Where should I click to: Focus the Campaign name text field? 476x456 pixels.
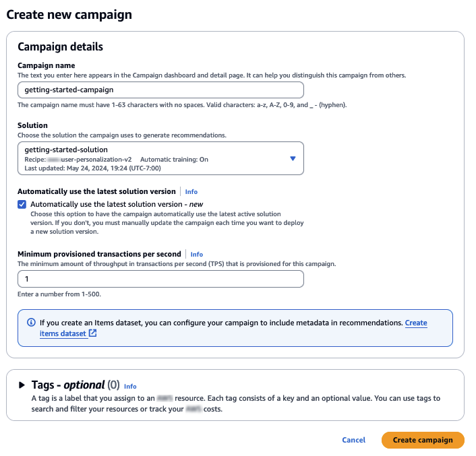160,90
